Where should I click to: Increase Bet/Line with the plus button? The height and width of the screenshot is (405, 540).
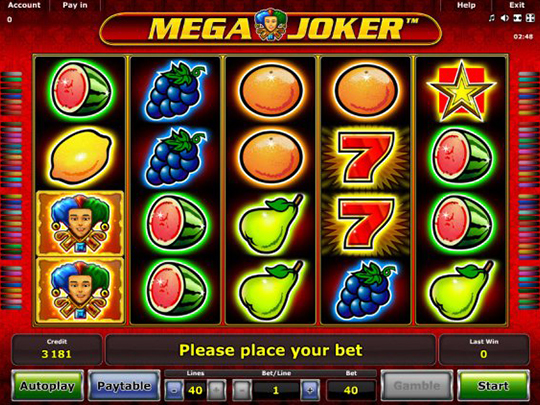click(x=310, y=390)
